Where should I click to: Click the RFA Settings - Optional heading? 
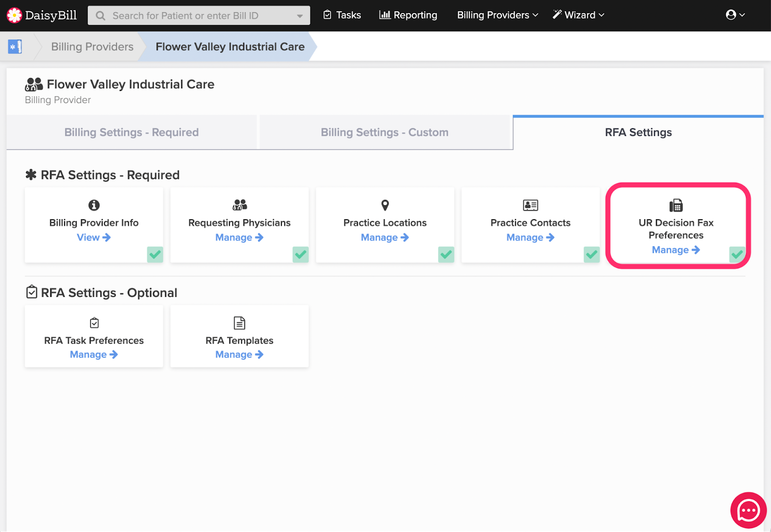[x=109, y=293]
